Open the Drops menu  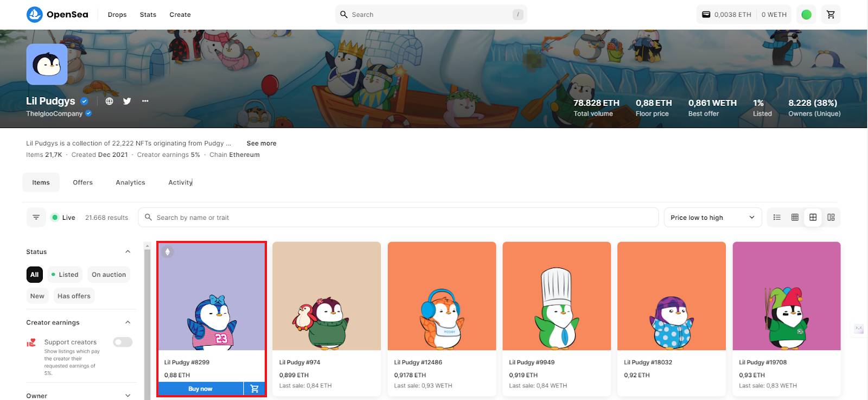click(x=117, y=15)
